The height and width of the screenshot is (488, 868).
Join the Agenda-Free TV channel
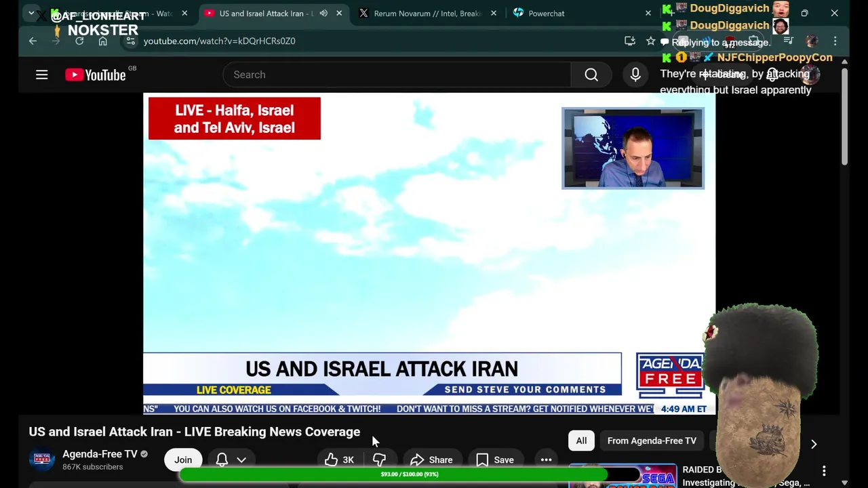tap(183, 460)
